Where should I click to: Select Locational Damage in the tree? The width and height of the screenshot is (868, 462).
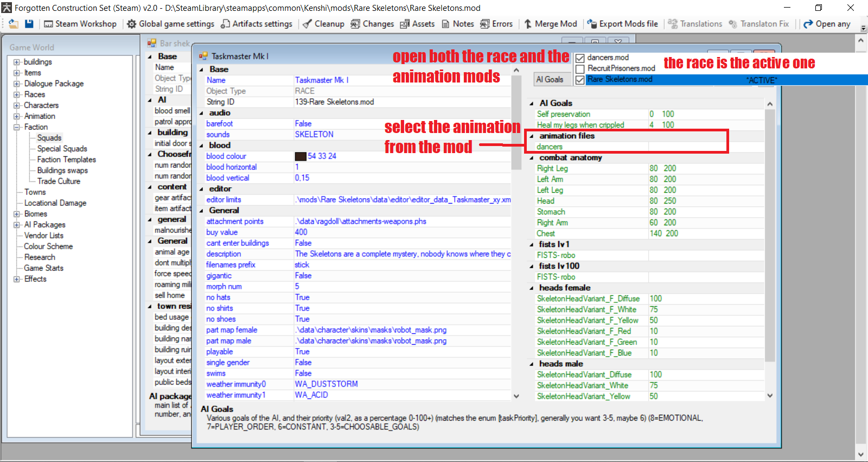click(55, 203)
